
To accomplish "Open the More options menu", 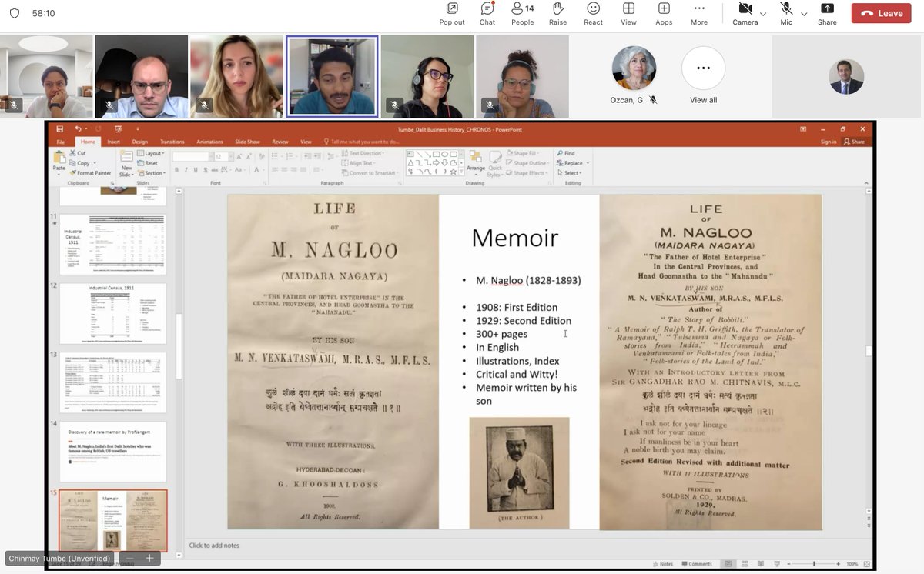I will tap(699, 13).
